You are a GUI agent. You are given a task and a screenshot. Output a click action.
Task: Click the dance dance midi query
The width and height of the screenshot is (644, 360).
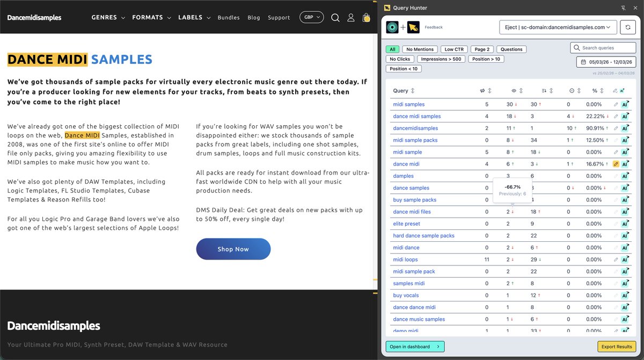coord(414,307)
